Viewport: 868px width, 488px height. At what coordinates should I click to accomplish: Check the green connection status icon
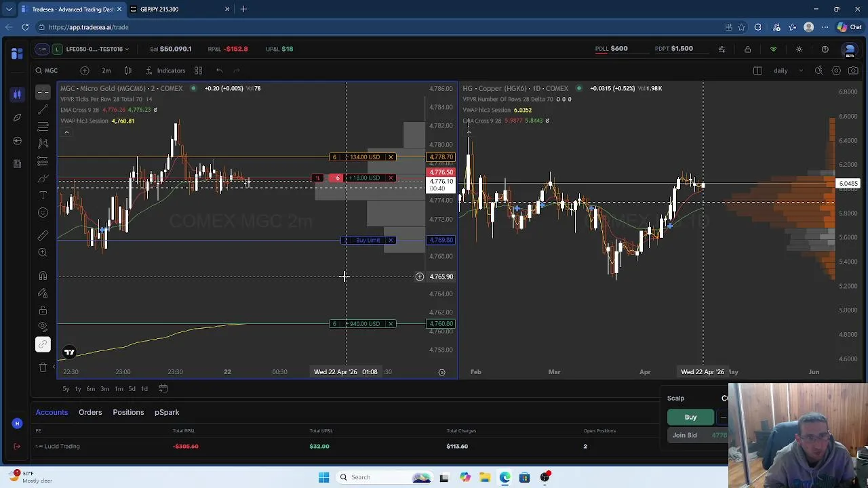tap(773, 49)
